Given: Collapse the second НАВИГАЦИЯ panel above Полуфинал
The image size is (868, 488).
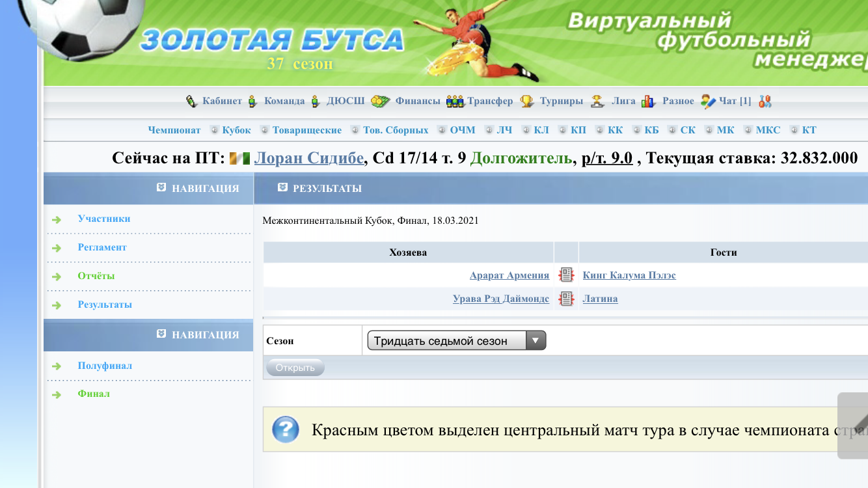Looking at the screenshot, I should [x=161, y=334].
